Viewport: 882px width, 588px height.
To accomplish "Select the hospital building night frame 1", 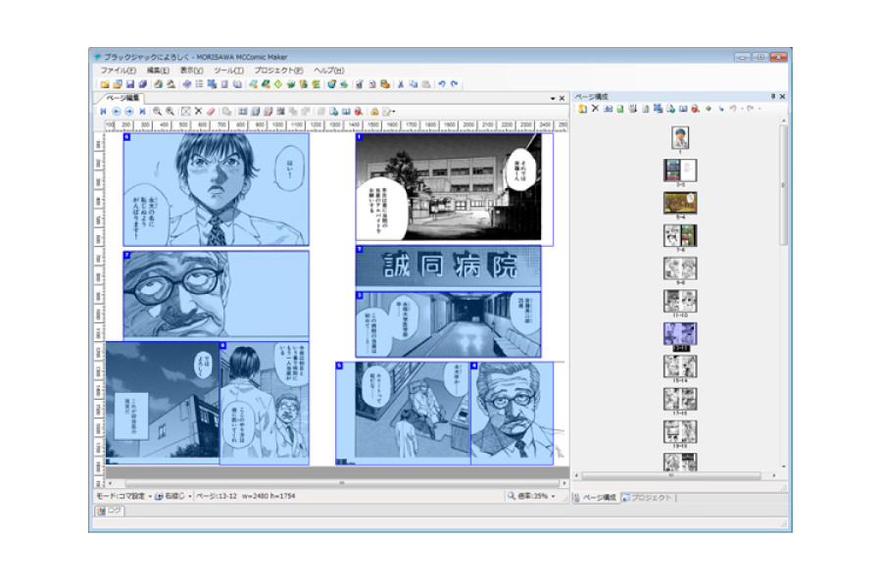I will pos(455,188).
